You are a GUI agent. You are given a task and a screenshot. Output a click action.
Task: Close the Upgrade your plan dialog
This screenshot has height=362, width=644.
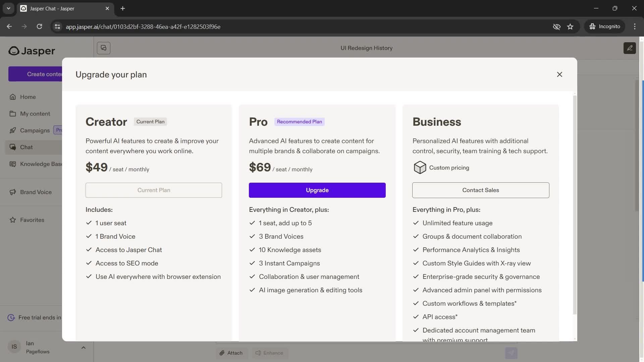click(x=559, y=74)
